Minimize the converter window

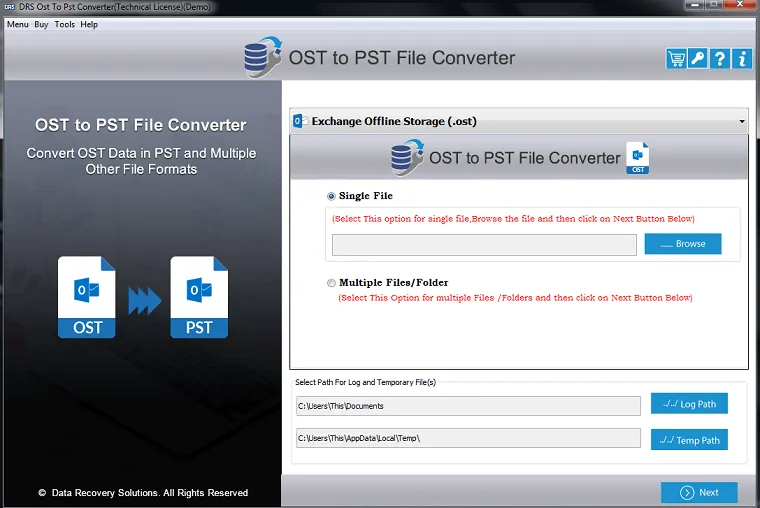coord(694,5)
